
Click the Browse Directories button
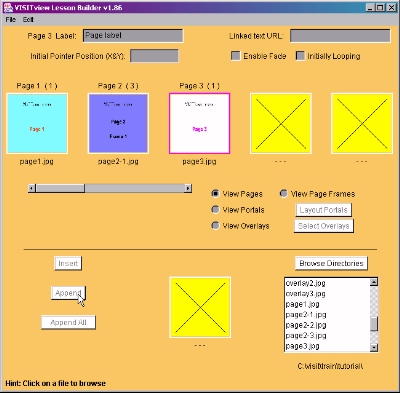(331, 263)
